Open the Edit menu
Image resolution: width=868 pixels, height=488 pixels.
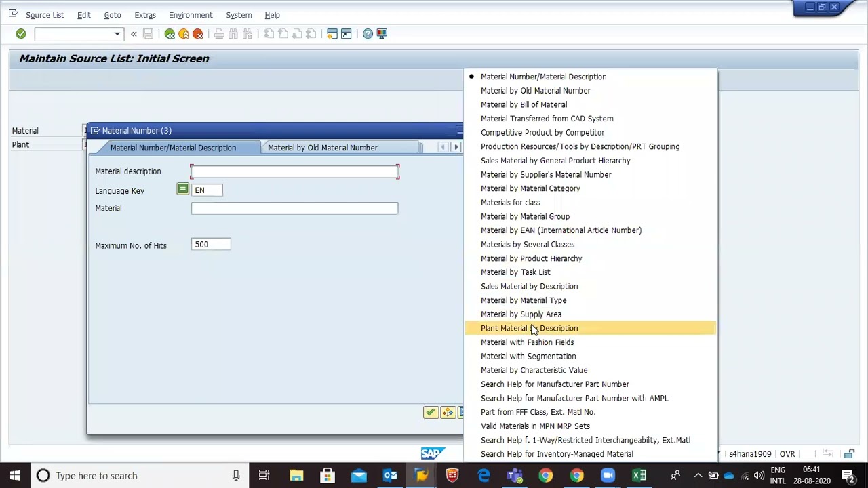[84, 15]
